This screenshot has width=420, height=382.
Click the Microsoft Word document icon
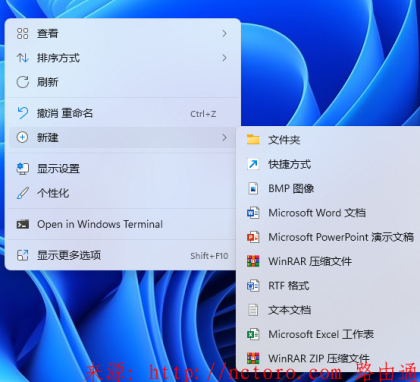pyautogui.click(x=253, y=213)
